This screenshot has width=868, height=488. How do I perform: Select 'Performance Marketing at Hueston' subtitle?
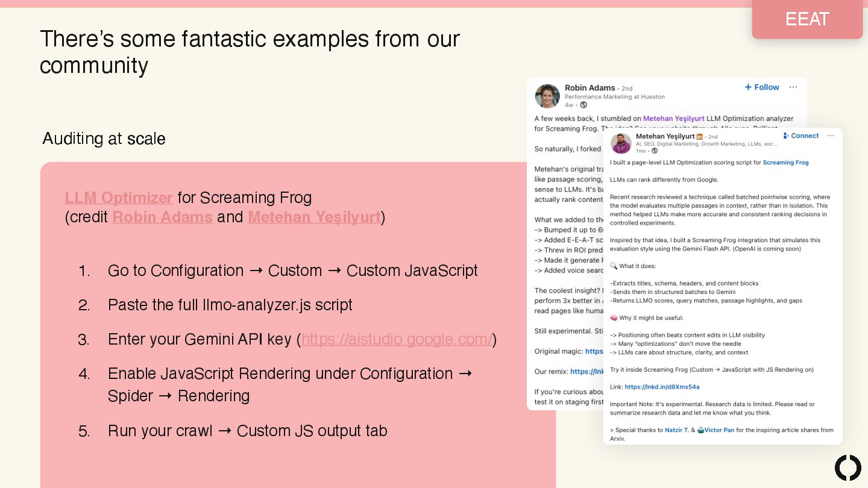point(615,97)
